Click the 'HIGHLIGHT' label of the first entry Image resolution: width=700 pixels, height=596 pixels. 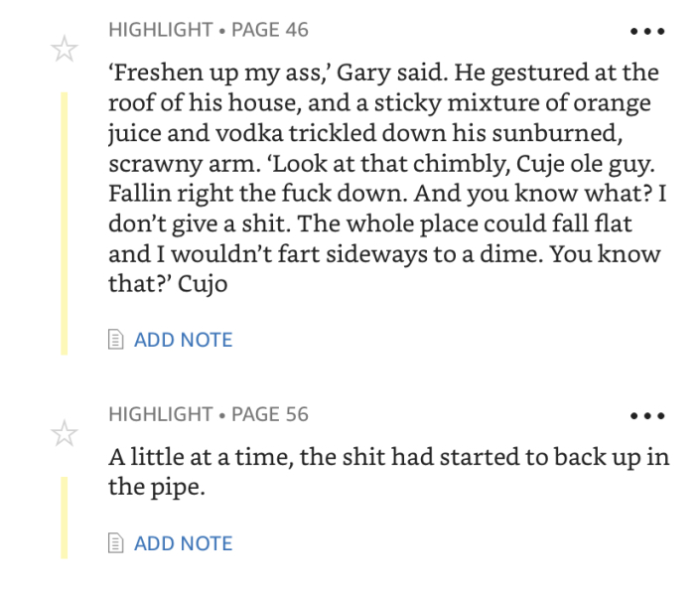[160, 30]
